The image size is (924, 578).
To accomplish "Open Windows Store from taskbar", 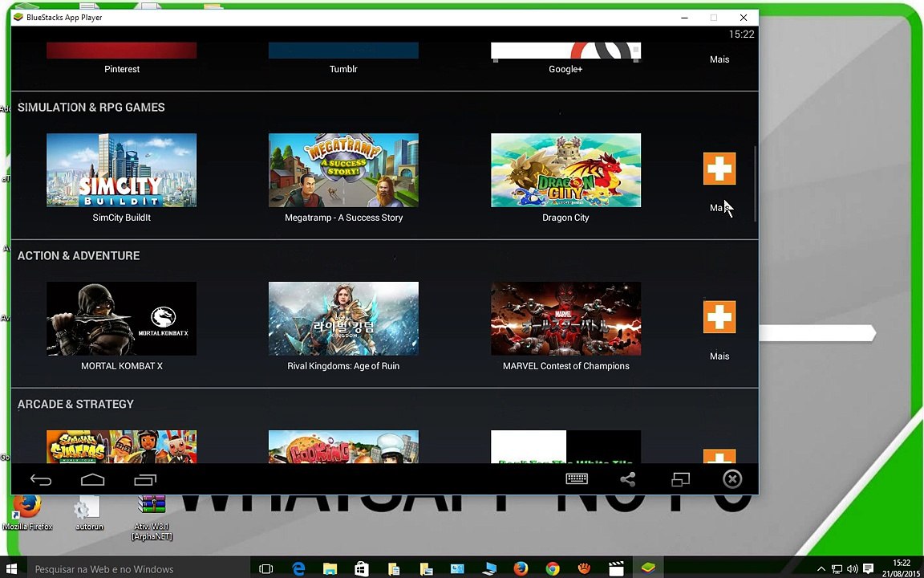I will [362, 569].
